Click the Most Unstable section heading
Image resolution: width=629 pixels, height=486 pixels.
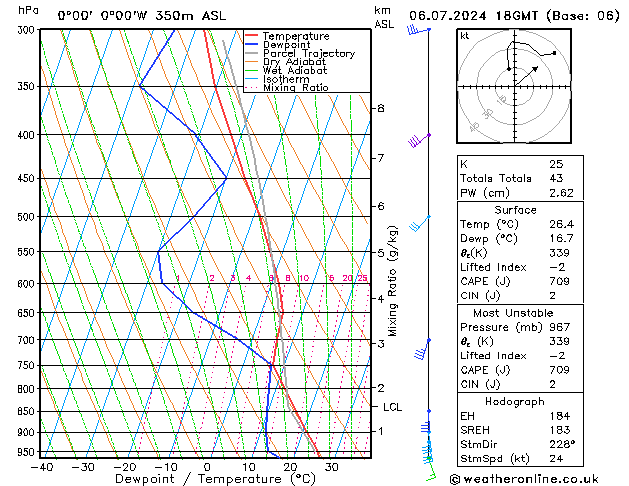point(513,313)
